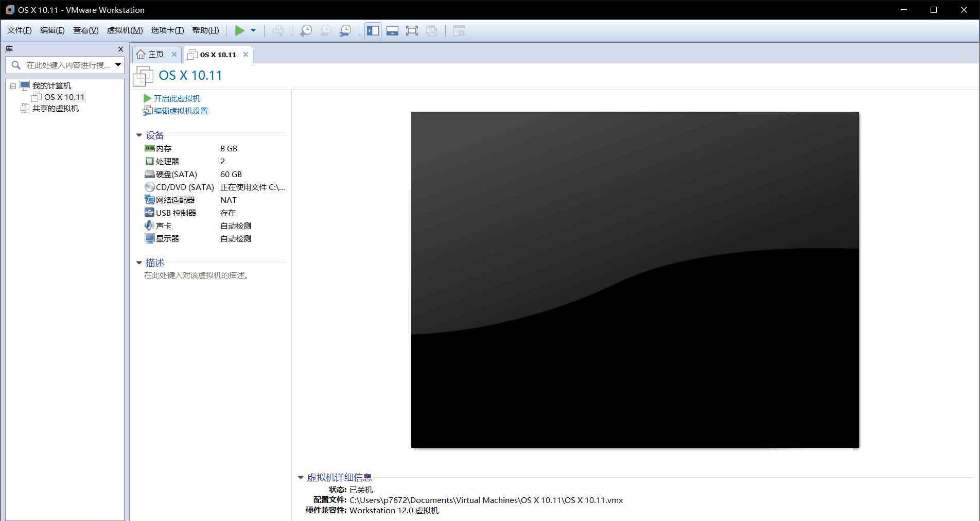Switch to the 主页 home tab

click(156, 54)
